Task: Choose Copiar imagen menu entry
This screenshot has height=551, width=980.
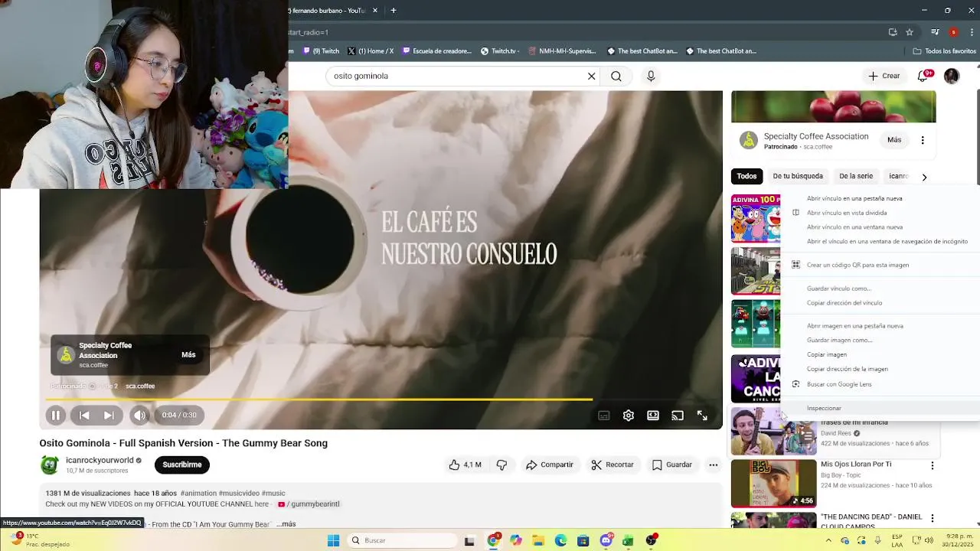Action: [880, 355]
